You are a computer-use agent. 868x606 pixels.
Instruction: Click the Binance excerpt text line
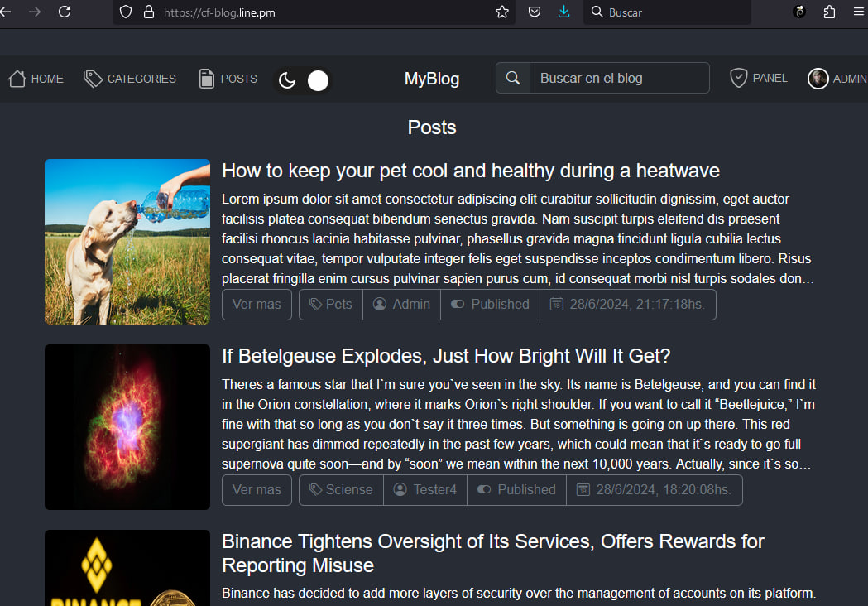[519, 594]
